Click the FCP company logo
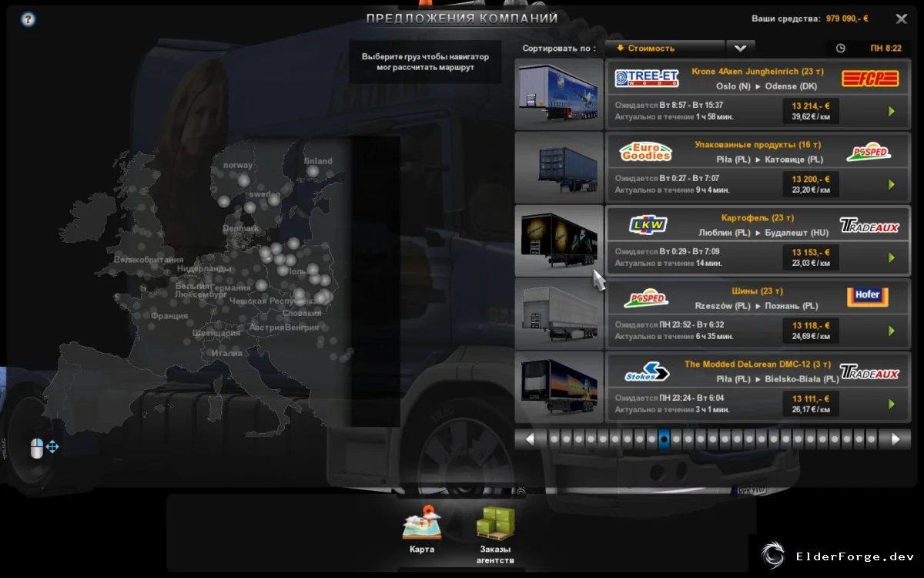The height and width of the screenshot is (578, 924). 869,79
